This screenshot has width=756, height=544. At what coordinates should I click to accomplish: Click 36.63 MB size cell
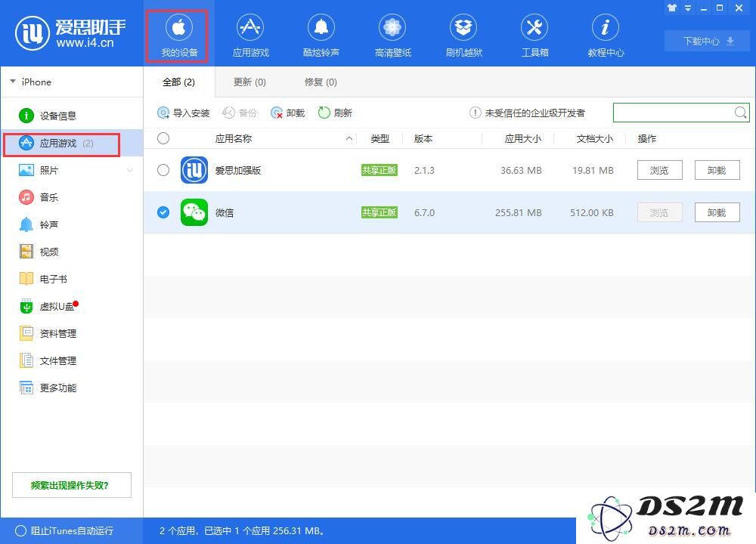click(x=521, y=170)
